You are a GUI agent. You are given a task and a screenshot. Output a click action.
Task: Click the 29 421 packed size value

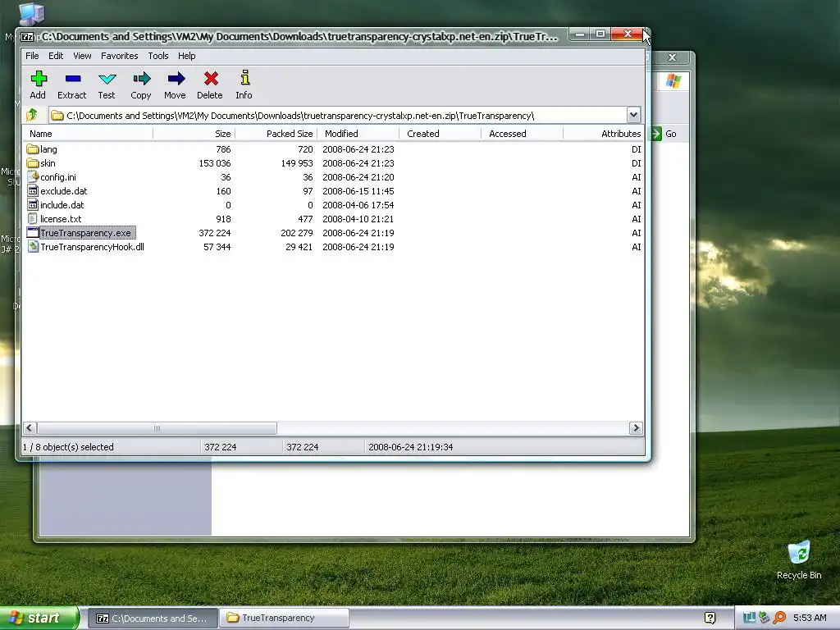coord(299,246)
